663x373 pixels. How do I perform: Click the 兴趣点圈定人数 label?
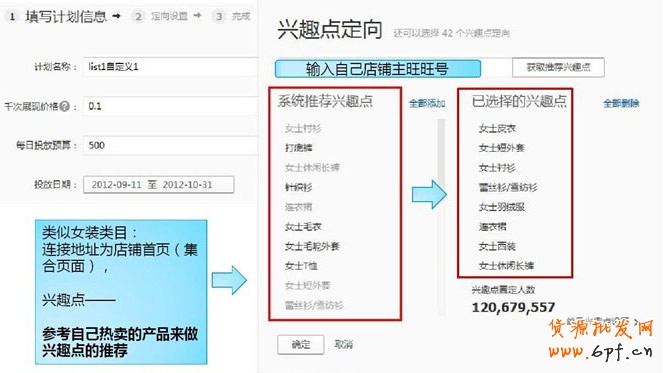503,290
